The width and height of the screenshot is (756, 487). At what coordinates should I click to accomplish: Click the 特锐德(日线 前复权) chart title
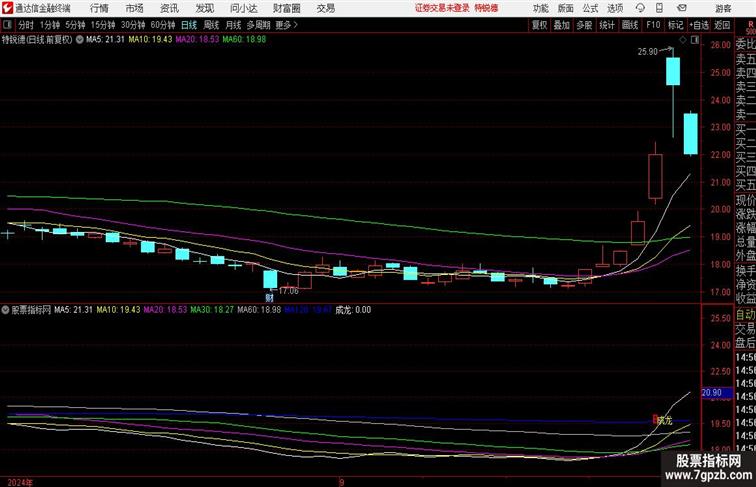tap(37, 40)
